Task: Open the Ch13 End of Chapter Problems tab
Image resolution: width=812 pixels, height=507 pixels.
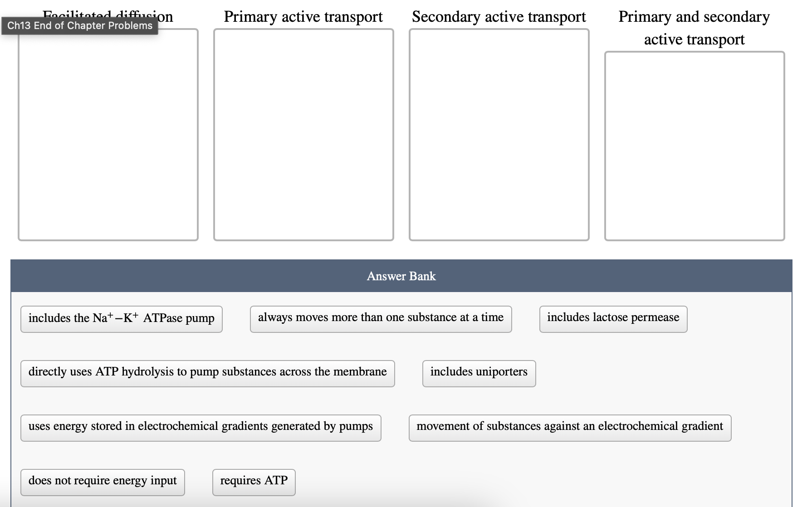Action: point(79,26)
